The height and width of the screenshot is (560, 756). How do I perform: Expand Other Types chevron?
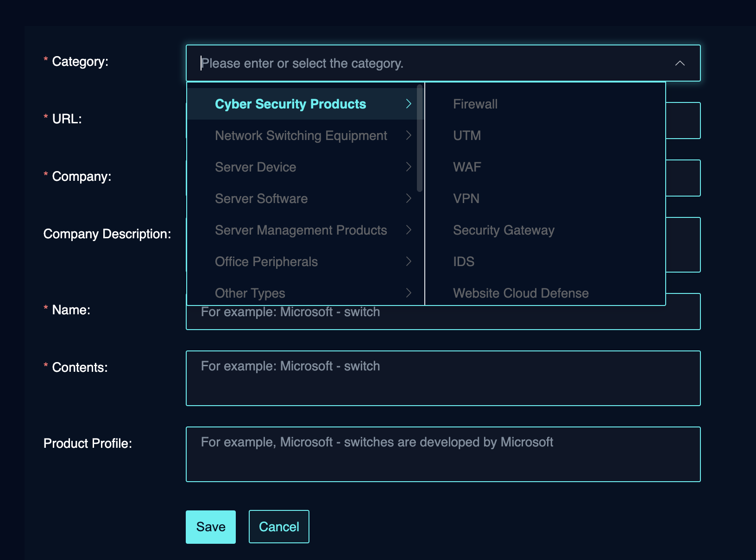click(409, 293)
